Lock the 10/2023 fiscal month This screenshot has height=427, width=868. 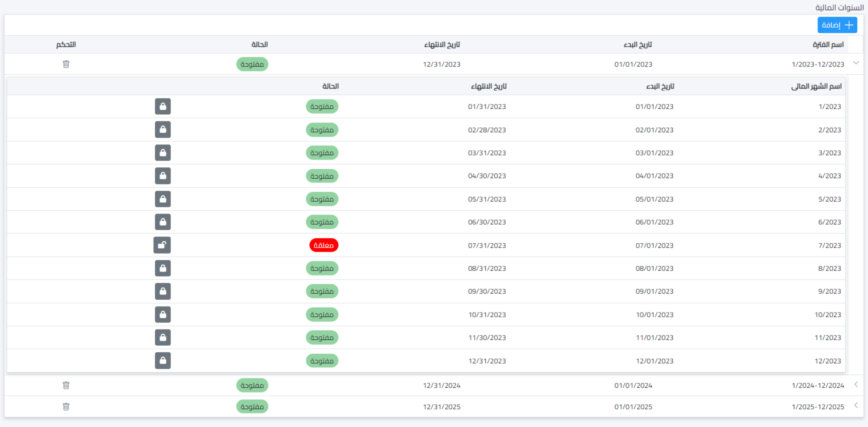click(163, 314)
